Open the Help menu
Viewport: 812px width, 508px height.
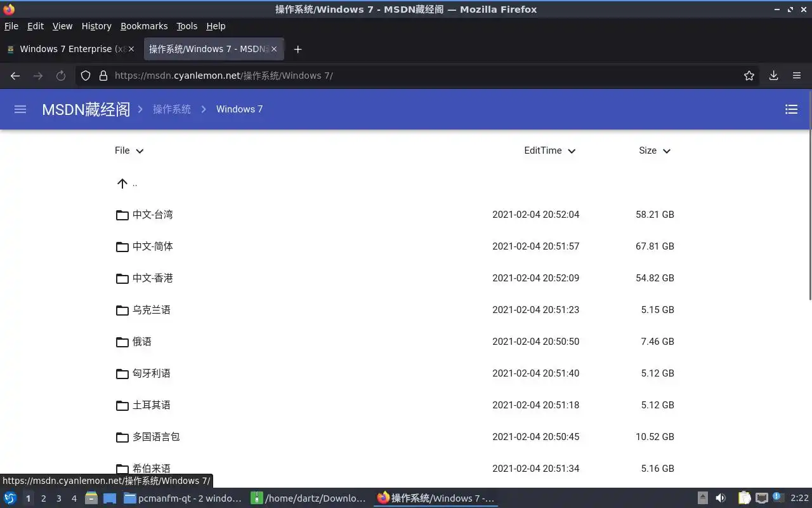tap(216, 26)
